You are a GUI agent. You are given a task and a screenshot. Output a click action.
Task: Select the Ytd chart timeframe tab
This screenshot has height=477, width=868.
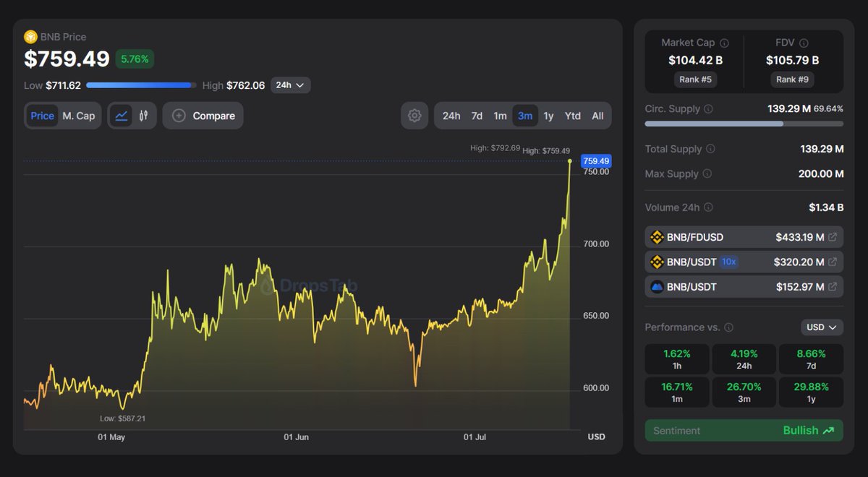point(572,116)
